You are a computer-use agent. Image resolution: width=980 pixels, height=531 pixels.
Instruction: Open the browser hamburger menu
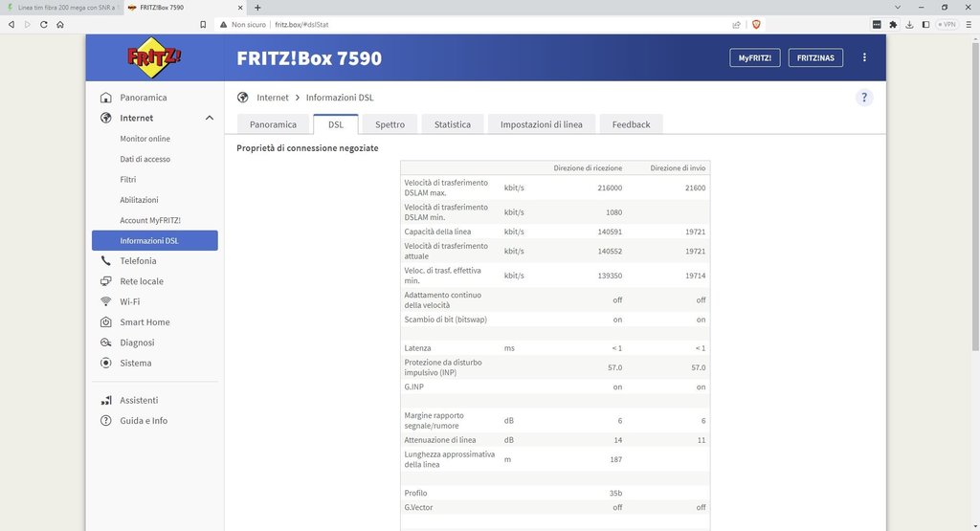(x=969, y=24)
